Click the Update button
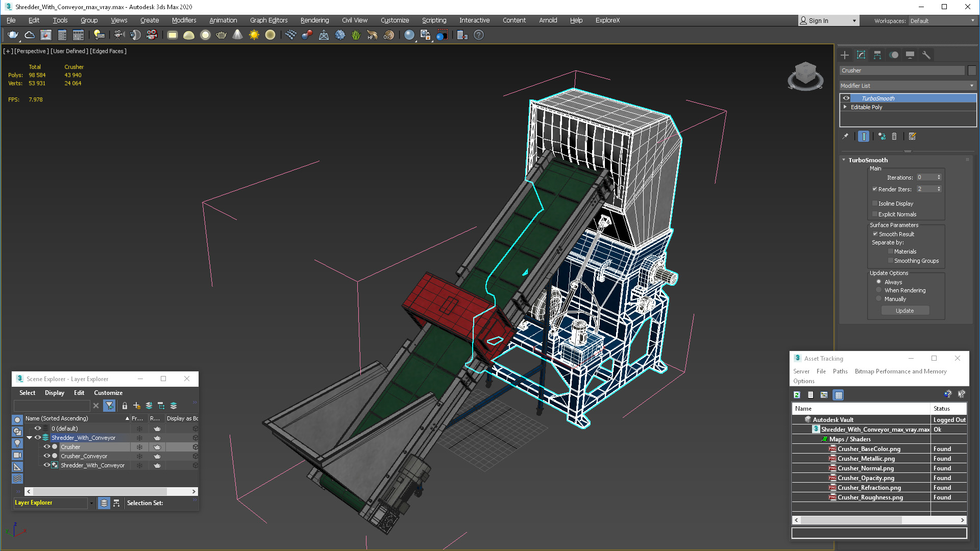Image resolution: width=980 pixels, height=551 pixels. coord(904,311)
